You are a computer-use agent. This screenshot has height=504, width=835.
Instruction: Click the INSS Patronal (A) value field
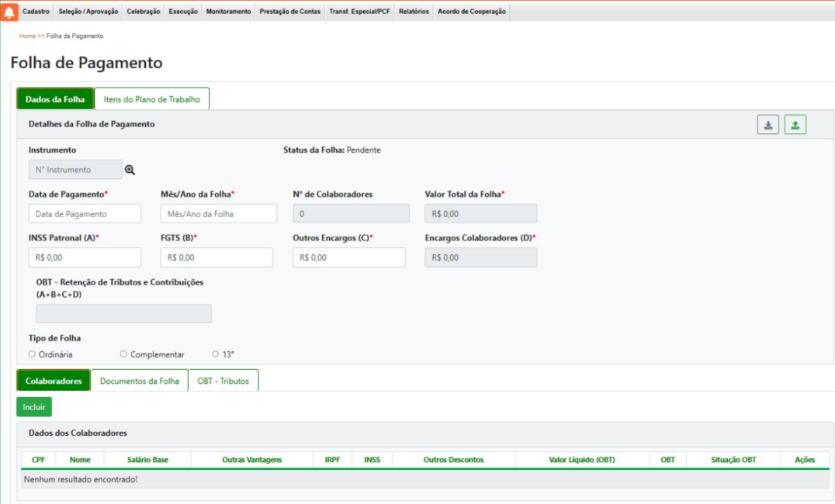click(85, 257)
